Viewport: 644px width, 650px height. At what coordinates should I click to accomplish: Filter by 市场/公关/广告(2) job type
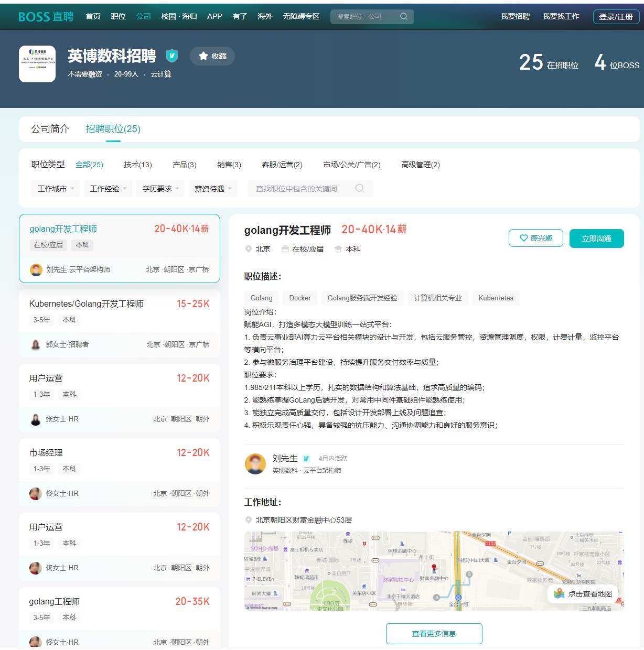coord(352,165)
